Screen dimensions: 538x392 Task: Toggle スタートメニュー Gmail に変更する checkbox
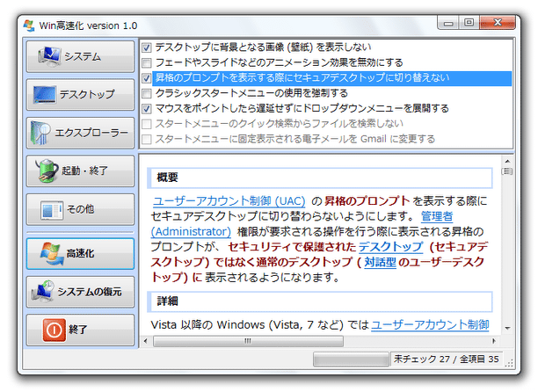[147, 139]
